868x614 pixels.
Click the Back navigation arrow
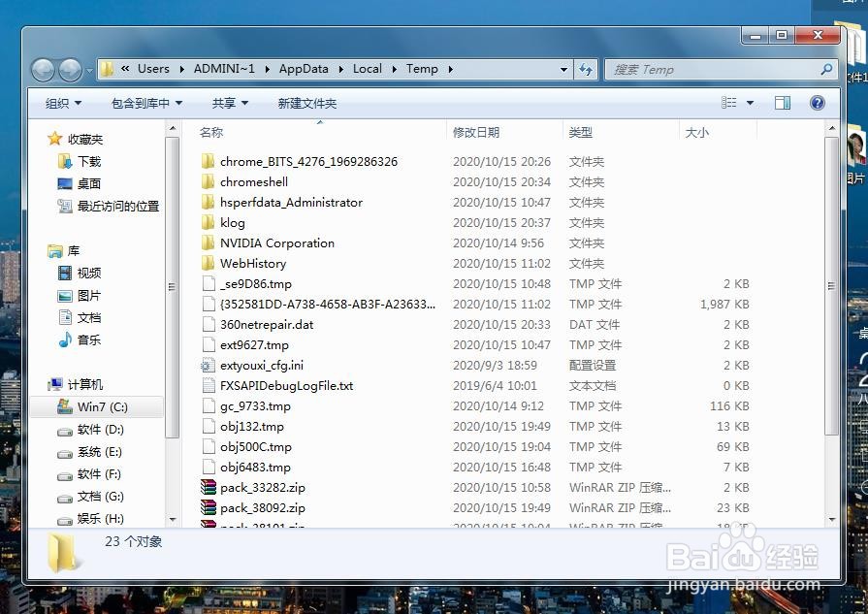pyautogui.click(x=43, y=70)
